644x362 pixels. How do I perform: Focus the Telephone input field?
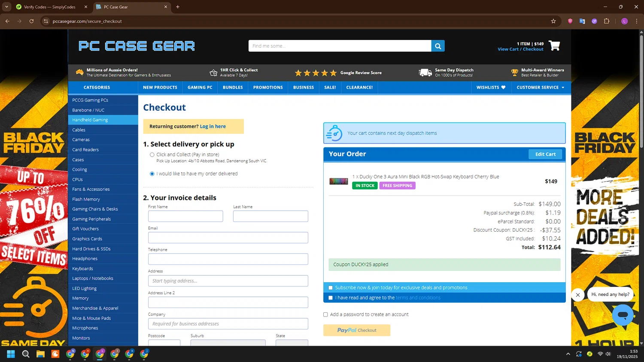click(x=228, y=259)
